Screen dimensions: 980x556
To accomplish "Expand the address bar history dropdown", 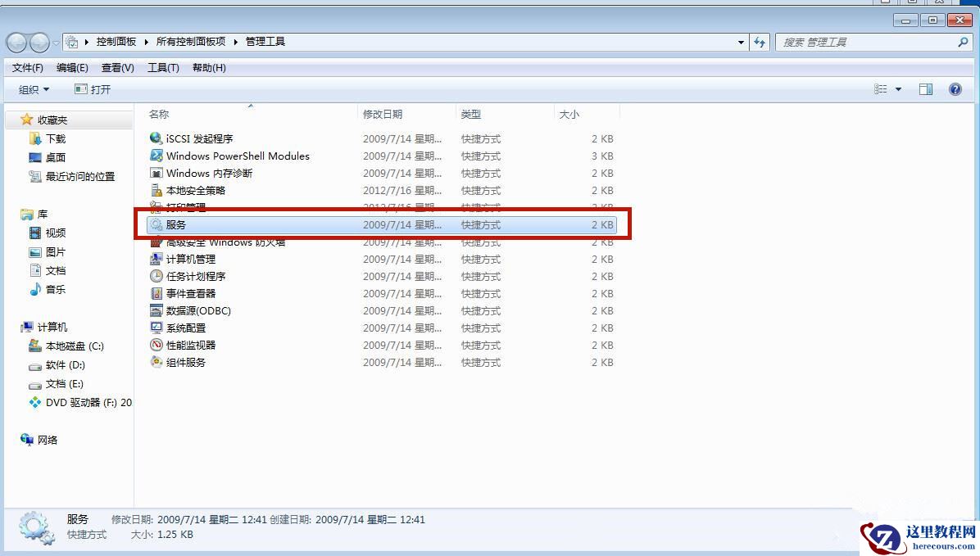I will pos(740,42).
